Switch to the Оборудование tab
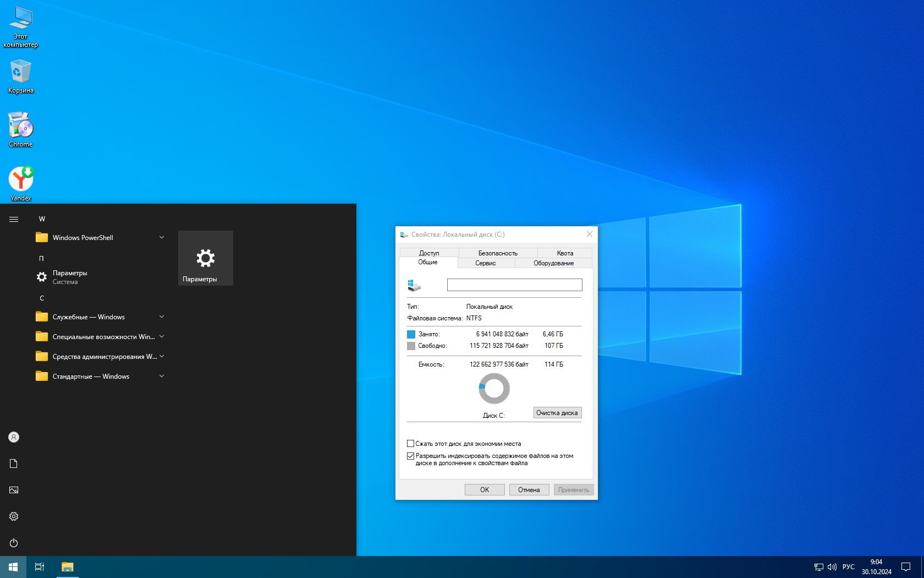 pos(553,263)
